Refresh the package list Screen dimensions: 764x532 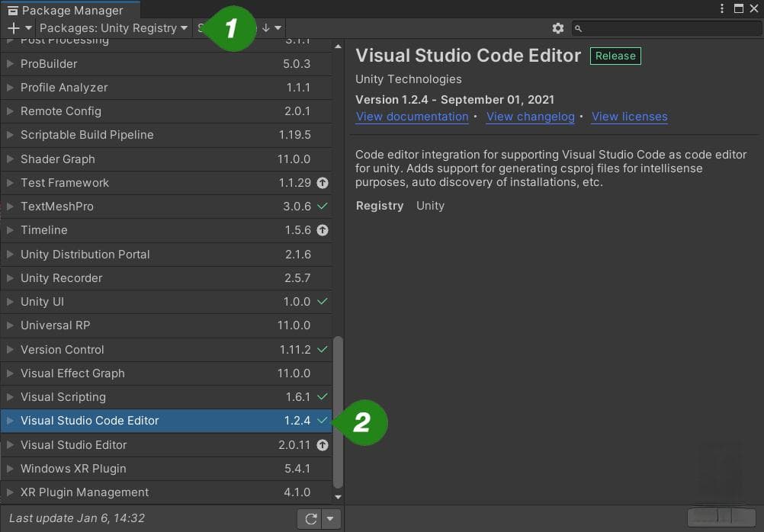coord(311,519)
